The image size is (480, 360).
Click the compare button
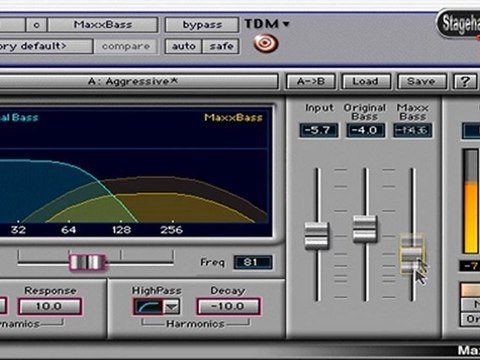click(126, 46)
